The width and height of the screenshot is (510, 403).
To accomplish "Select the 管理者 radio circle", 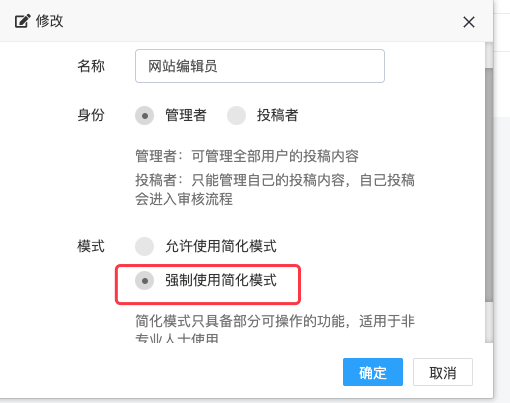I will [144, 116].
